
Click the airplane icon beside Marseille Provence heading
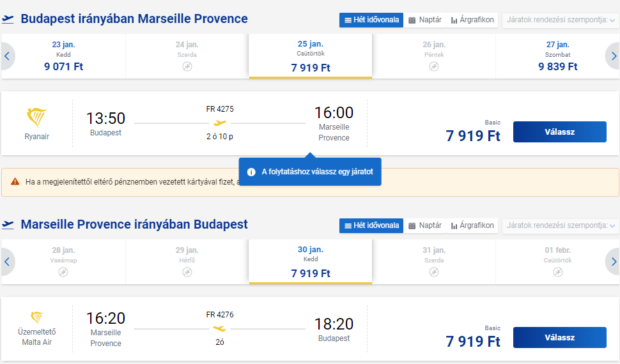(x=8, y=225)
